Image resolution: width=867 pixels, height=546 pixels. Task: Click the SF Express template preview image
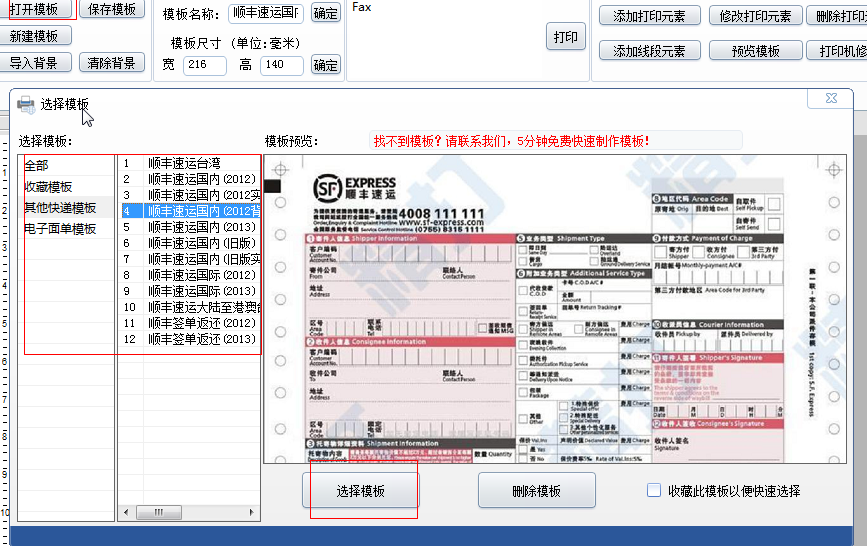pos(555,309)
